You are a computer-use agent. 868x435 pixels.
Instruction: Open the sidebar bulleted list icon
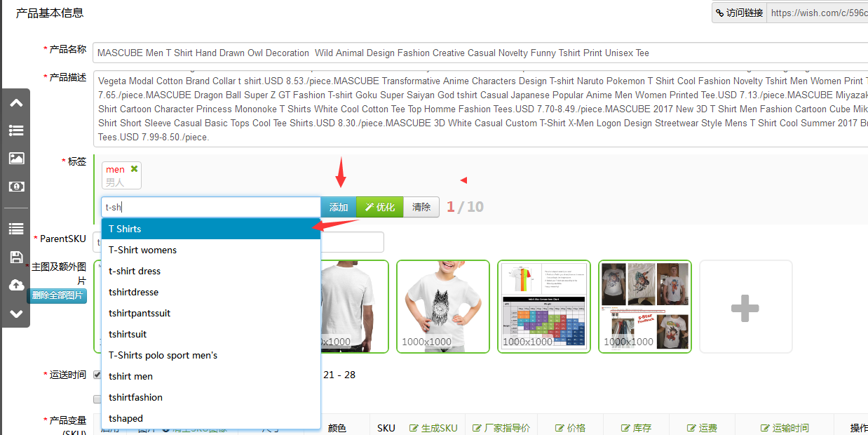coord(16,130)
